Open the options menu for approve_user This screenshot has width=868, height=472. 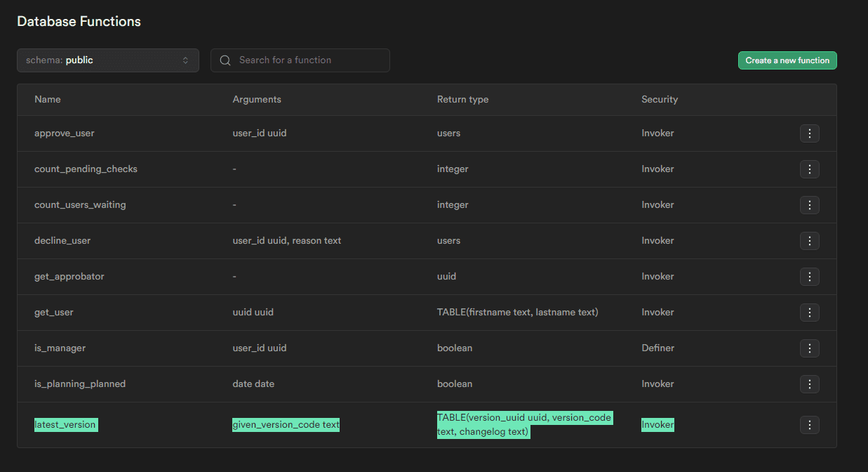(809, 133)
